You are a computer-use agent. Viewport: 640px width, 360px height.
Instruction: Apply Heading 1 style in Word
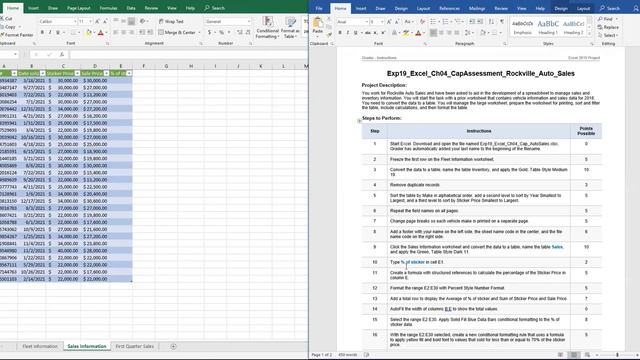tap(548, 27)
